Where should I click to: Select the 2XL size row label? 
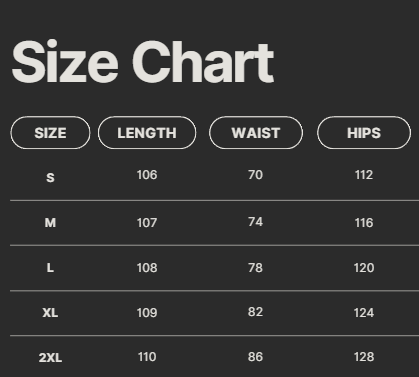tap(50, 358)
